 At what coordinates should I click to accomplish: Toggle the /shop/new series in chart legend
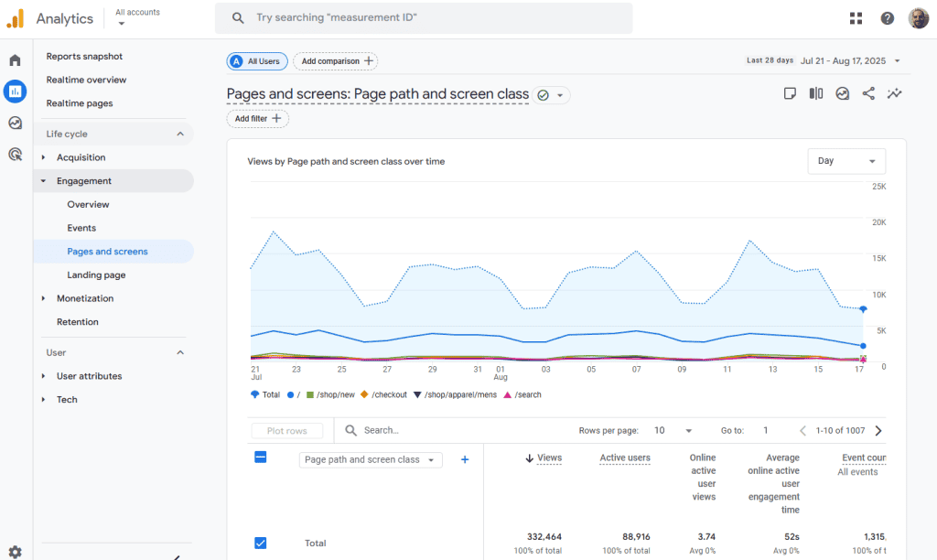(x=329, y=394)
